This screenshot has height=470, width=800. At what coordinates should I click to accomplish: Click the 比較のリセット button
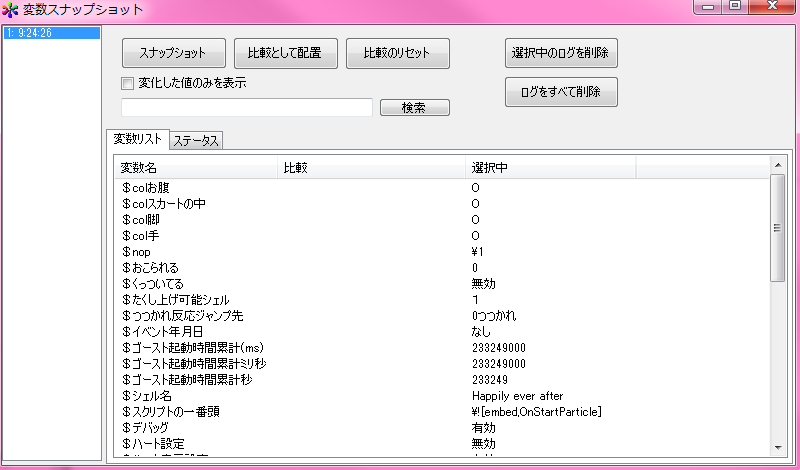pos(398,53)
